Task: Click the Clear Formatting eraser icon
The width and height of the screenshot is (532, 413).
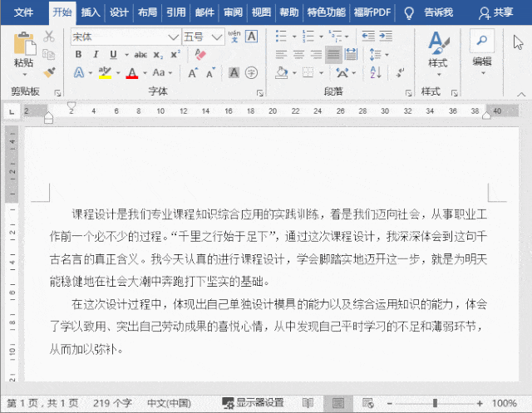Action: tap(199, 54)
